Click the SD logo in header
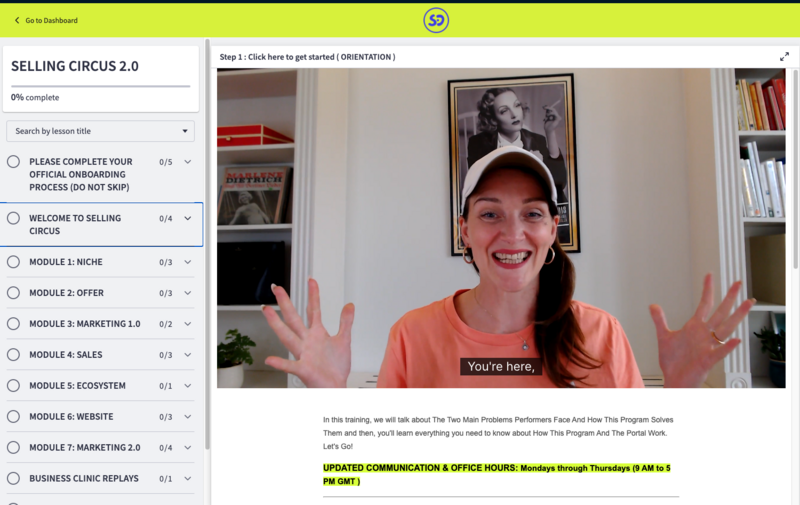This screenshot has height=505, width=800. pyautogui.click(x=436, y=20)
